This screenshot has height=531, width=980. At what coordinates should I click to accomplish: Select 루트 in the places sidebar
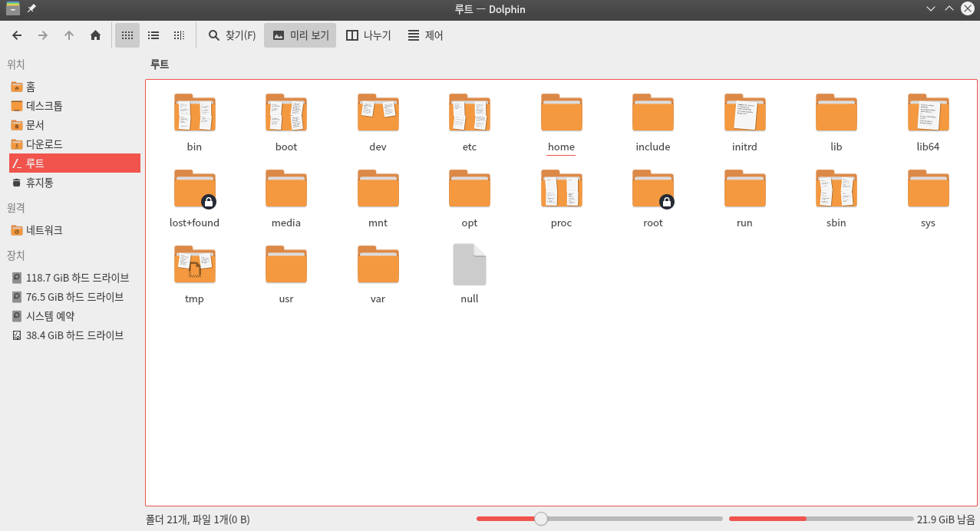(74, 163)
